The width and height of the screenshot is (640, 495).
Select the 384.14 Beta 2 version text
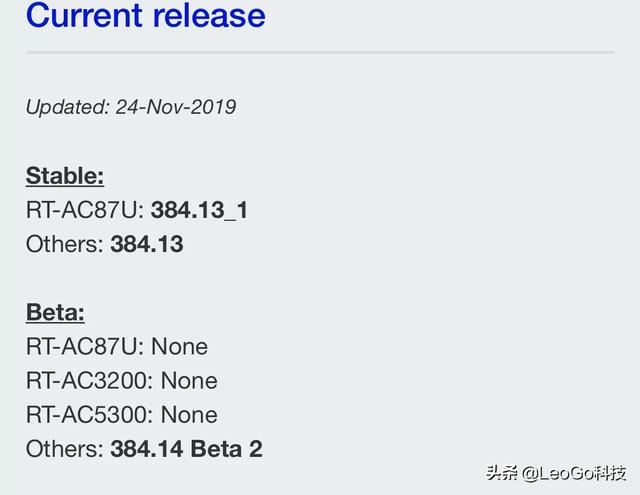point(187,449)
